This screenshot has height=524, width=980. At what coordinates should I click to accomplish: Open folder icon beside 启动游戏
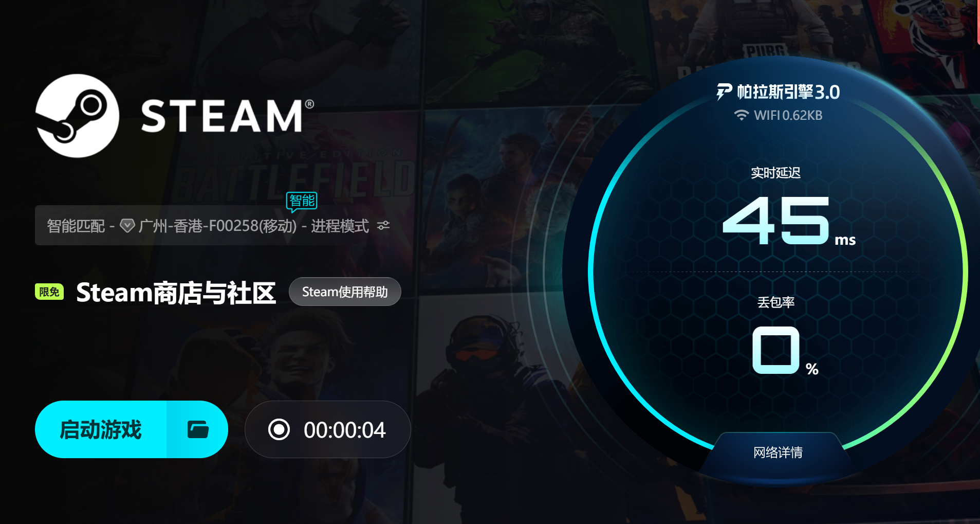tap(197, 429)
